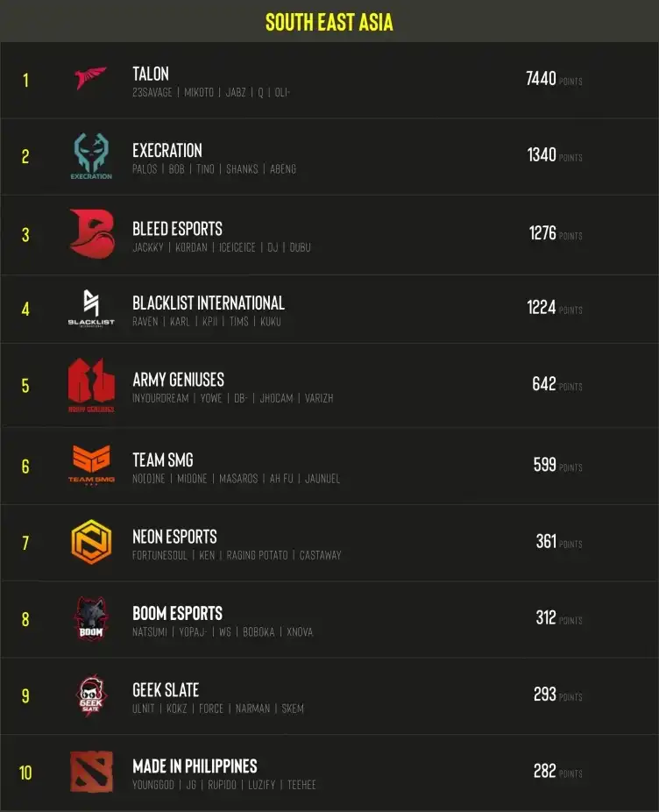Click player 23SAVAGE in Talon roster

pyautogui.click(x=152, y=92)
